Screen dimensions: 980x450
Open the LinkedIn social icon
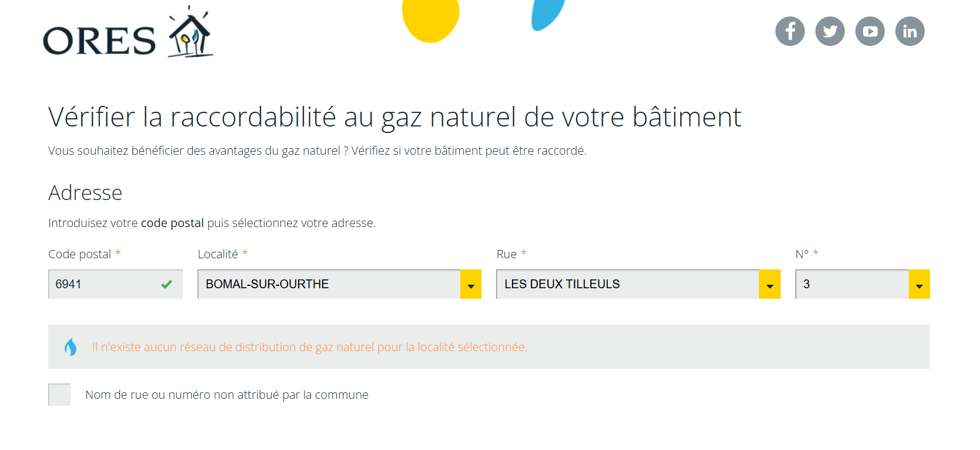coord(909,31)
